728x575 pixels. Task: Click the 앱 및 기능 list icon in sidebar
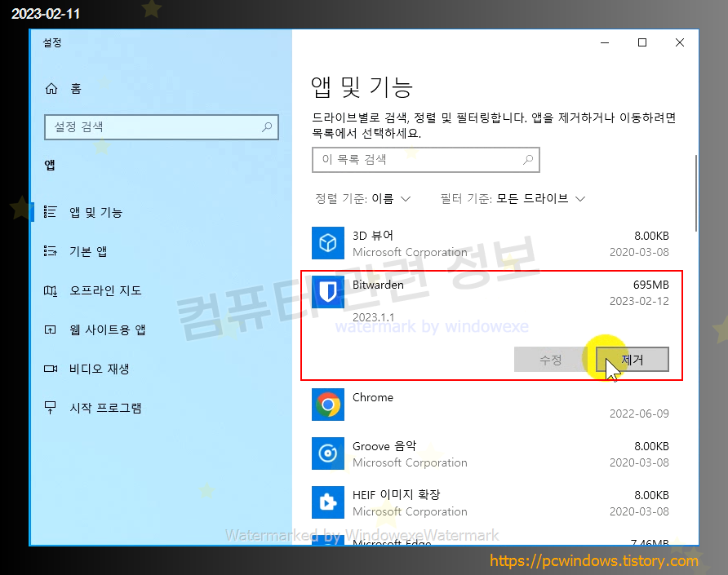click(x=50, y=212)
